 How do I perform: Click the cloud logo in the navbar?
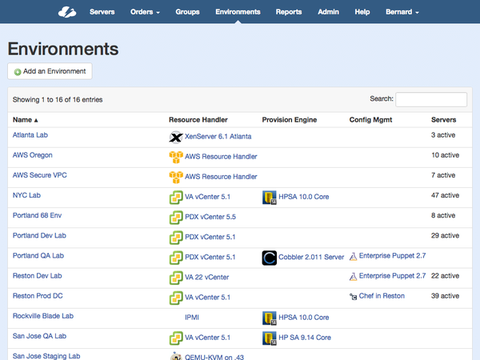[x=67, y=12]
